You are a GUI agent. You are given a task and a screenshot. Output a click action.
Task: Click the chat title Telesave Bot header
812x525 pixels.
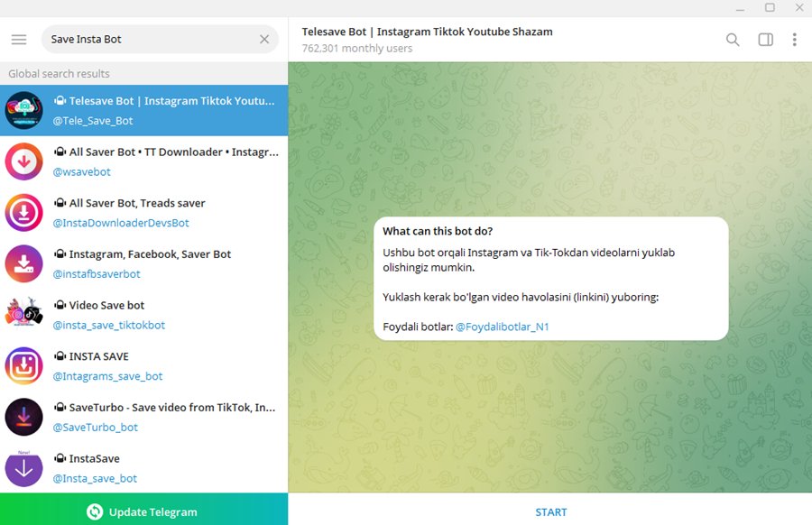[427, 32]
